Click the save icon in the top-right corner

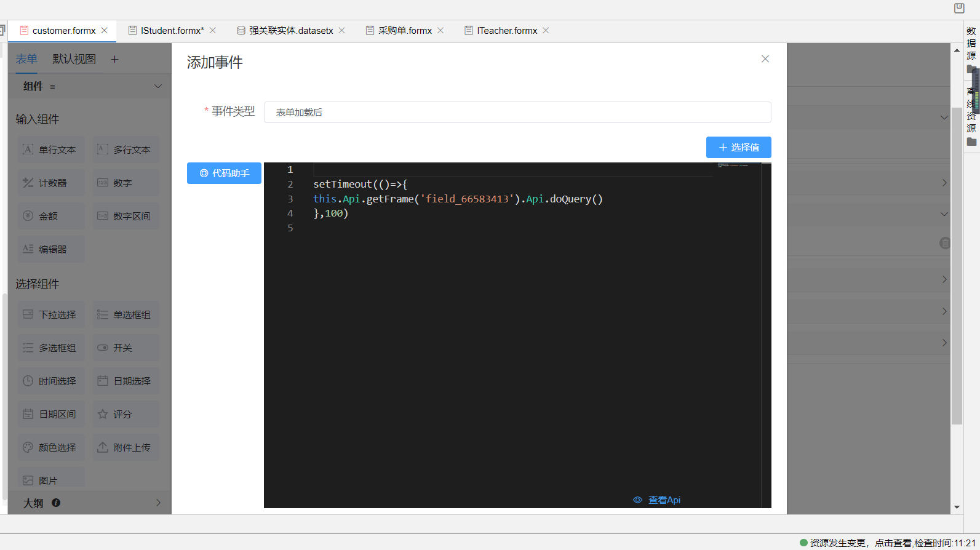(959, 8)
